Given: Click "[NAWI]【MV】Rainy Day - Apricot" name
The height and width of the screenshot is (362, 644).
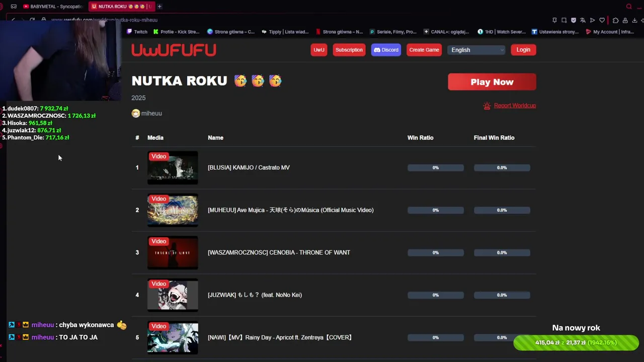Looking at the screenshot, I should [280, 337].
